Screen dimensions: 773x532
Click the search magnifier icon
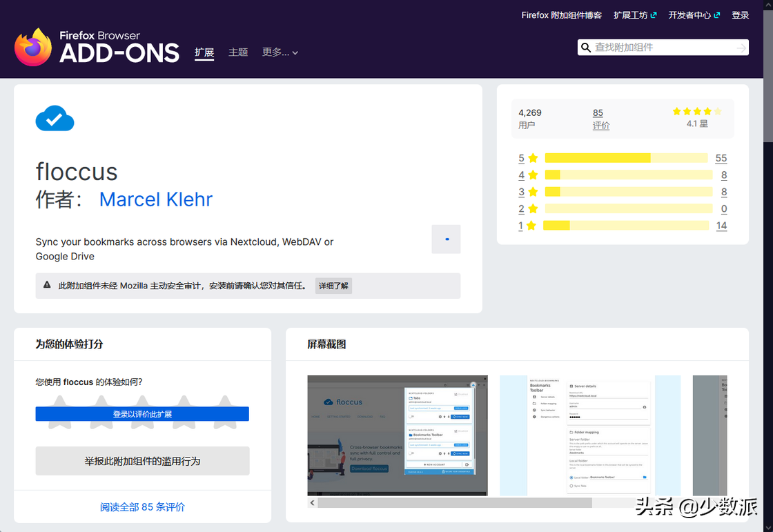tap(586, 48)
